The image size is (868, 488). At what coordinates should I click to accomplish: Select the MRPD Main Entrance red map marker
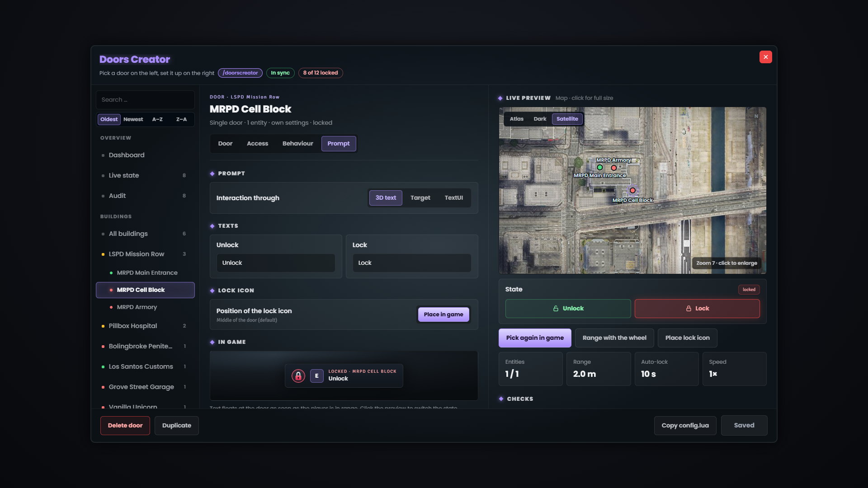click(614, 168)
